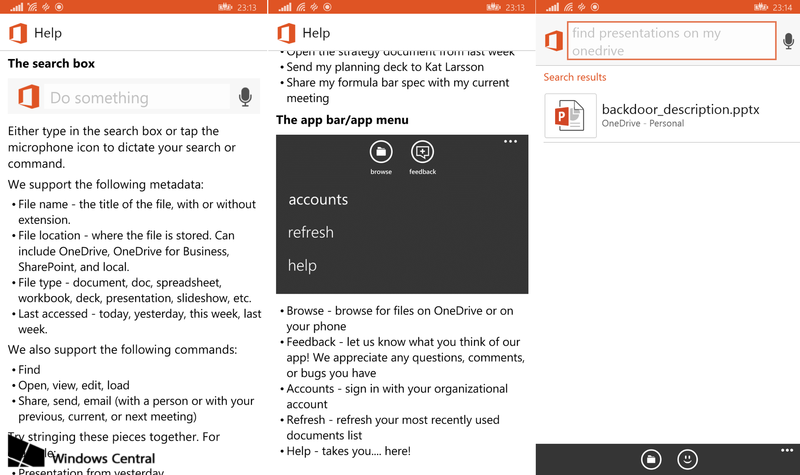The image size is (800, 475).
Task: Tap the microphone in the 'Do something' box
Action: pos(245,97)
